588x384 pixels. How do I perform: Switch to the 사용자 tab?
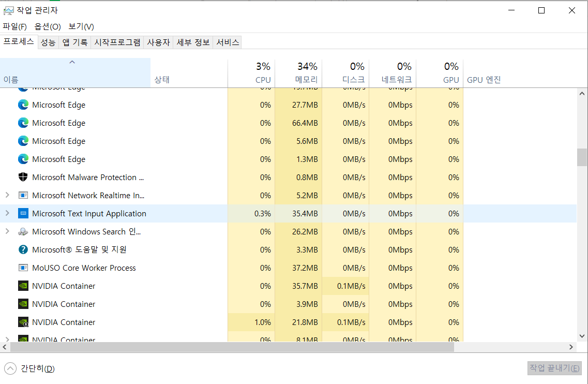[159, 42]
